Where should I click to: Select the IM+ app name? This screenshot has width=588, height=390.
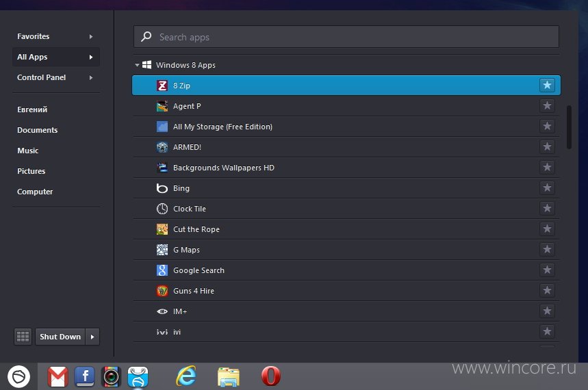click(x=180, y=311)
